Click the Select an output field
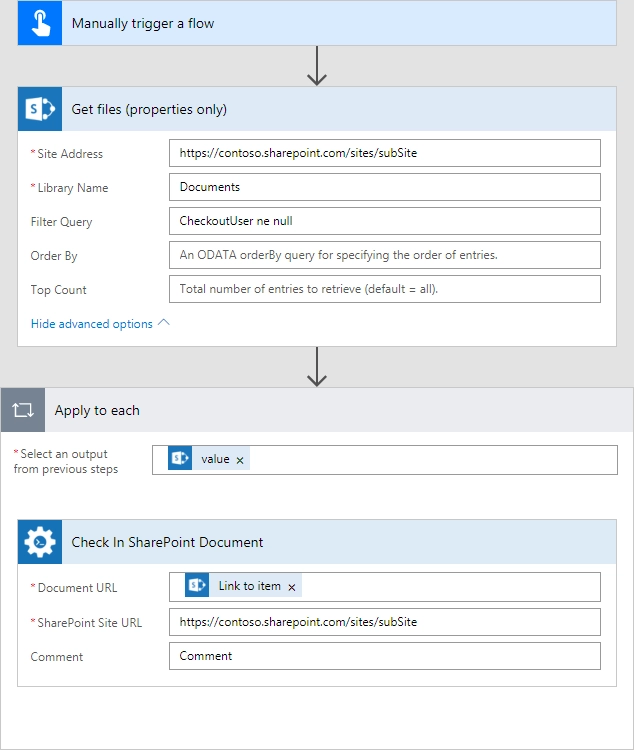This screenshot has width=634, height=750. [385, 460]
